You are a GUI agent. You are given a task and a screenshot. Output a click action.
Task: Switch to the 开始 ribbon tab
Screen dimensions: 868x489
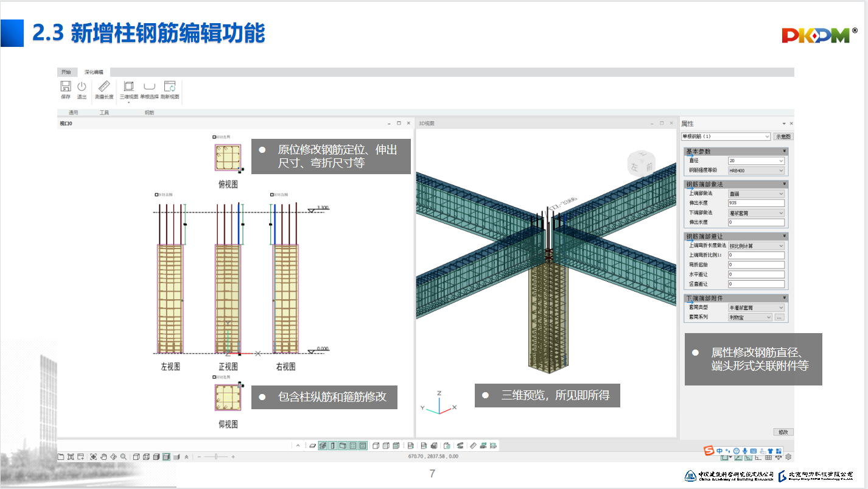(66, 72)
